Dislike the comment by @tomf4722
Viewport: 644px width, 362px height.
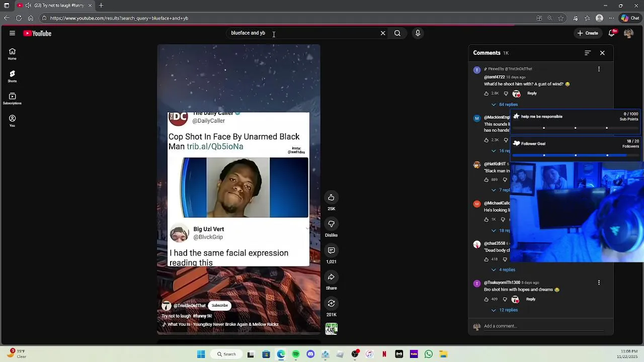506,94
